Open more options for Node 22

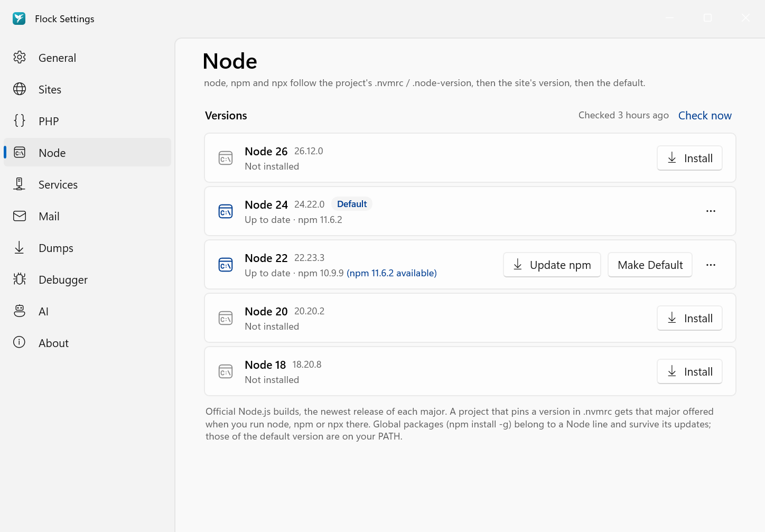coord(711,265)
